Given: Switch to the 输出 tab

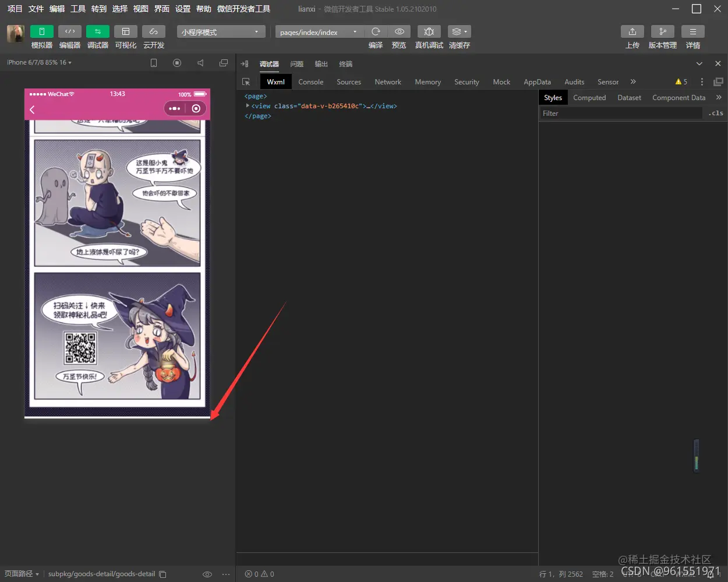Looking at the screenshot, I should point(321,64).
